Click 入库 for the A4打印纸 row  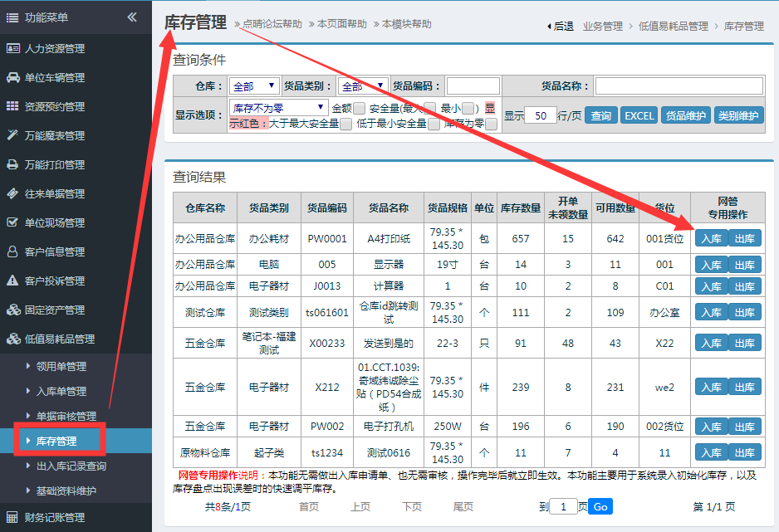coord(711,239)
